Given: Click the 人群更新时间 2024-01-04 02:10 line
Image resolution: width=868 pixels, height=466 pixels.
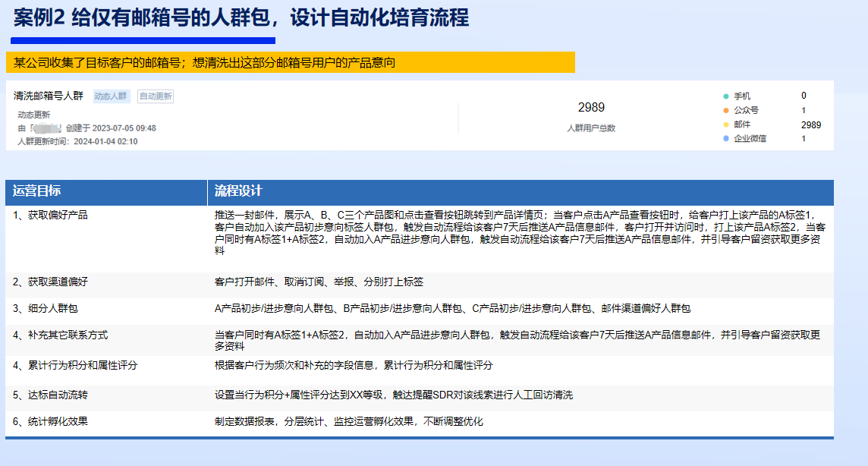Looking at the screenshot, I should pyautogui.click(x=77, y=141).
